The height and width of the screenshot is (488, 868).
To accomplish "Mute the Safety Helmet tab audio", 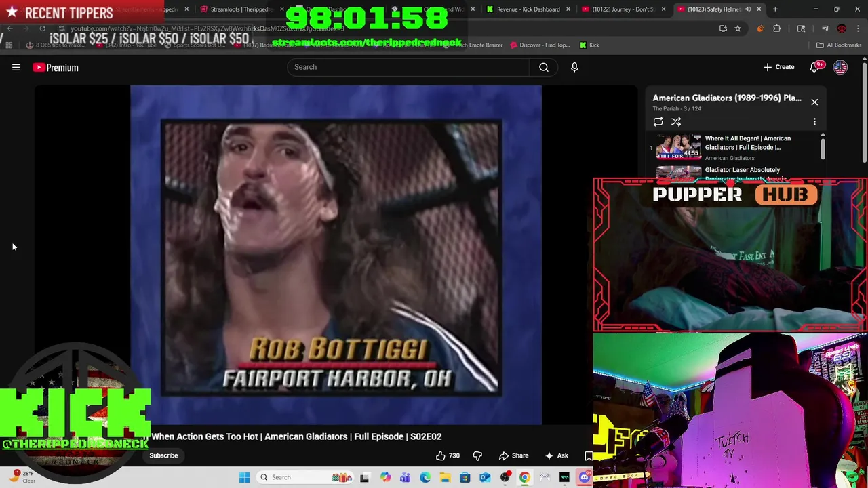I will (x=748, y=9).
